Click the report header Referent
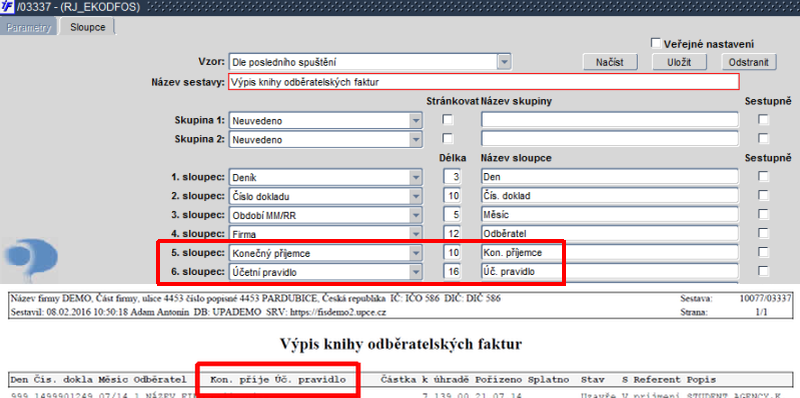 point(657,380)
